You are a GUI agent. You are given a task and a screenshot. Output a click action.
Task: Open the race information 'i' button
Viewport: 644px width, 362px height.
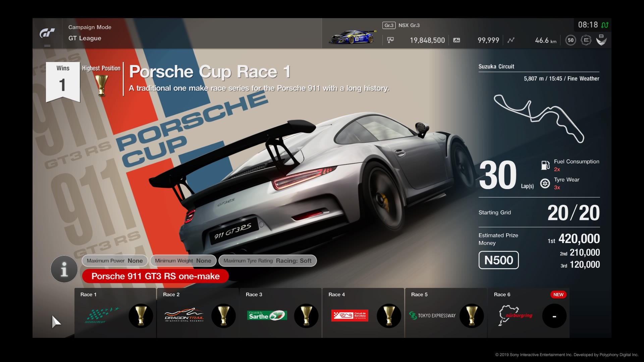(64, 269)
